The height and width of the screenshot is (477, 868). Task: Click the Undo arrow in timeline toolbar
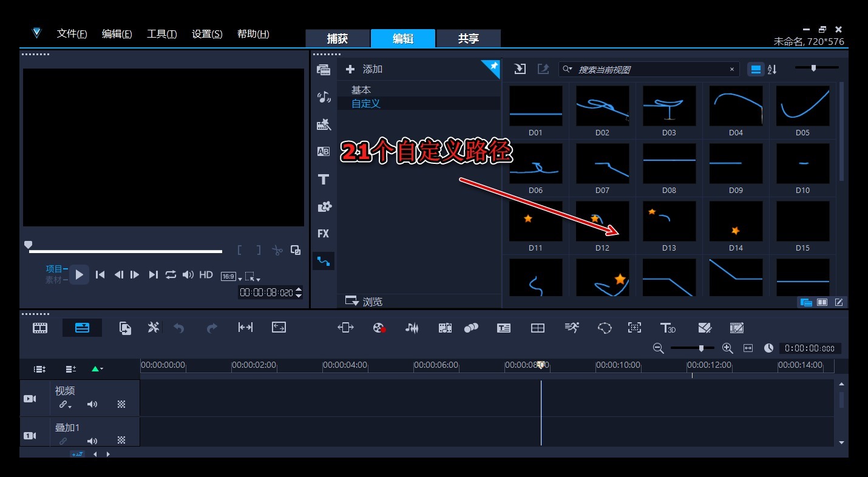pyautogui.click(x=178, y=328)
